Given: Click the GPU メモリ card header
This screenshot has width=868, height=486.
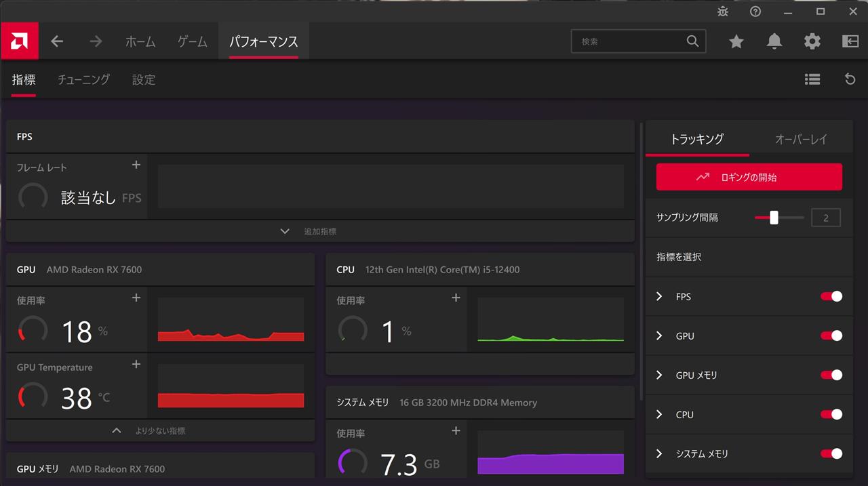Looking at the screenshot, I should tap(161, 469).
